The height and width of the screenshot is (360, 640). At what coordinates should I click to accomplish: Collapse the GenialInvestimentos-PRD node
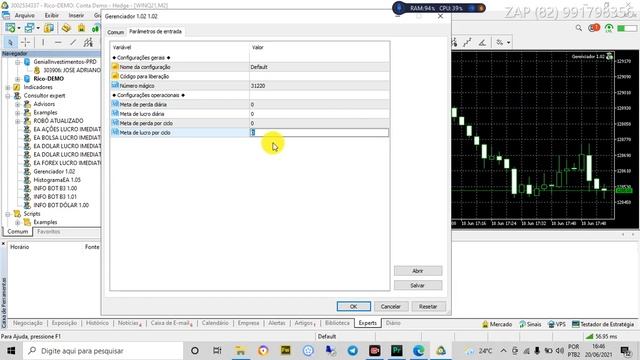coord(18,62)
